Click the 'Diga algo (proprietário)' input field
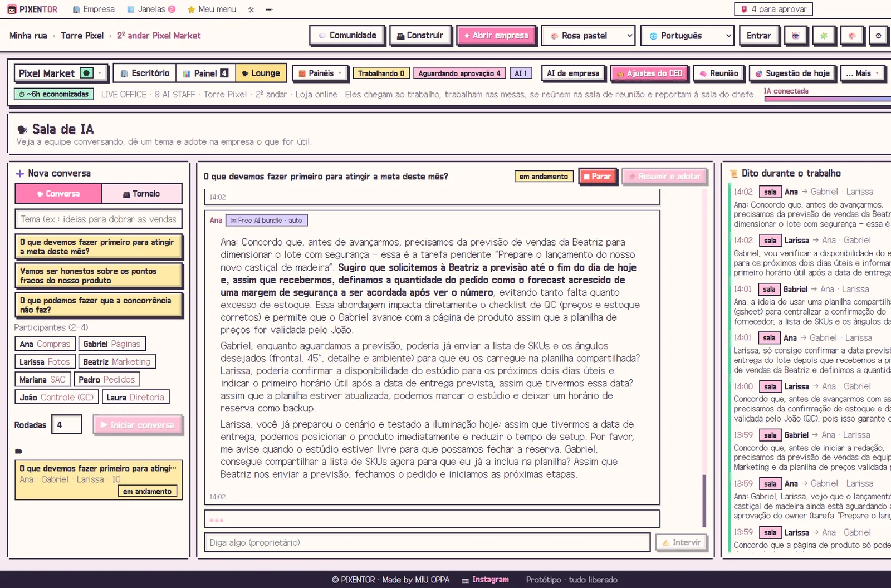Screen dimensions: 891x588 pos(427,542)
